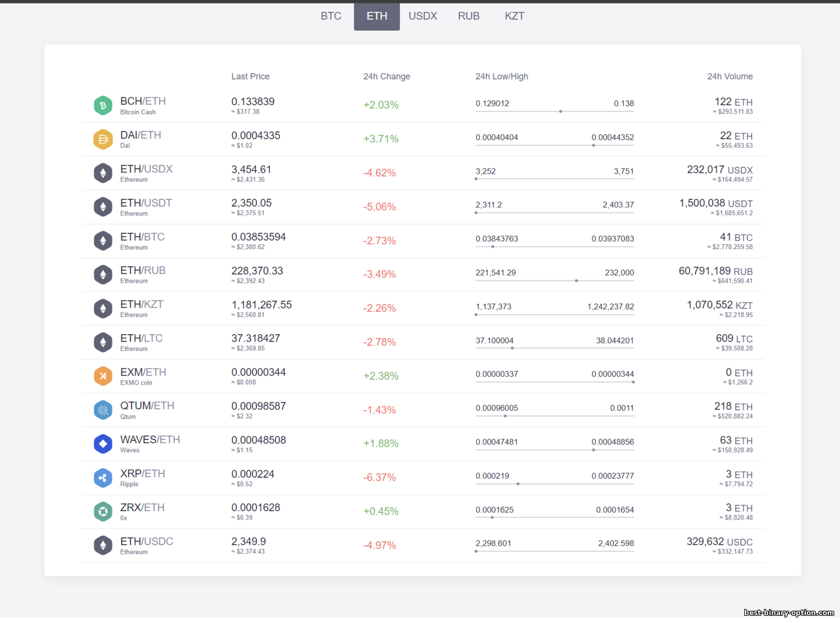Open the ETH/BTC trading pair
Screen dimensions: 840x623
(423, 241)
